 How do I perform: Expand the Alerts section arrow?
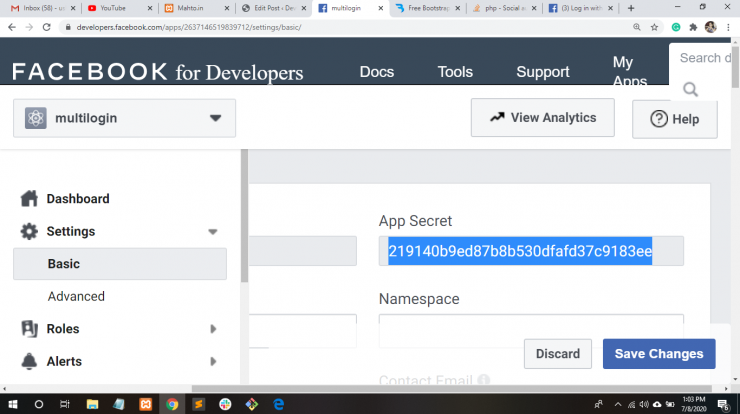pos(213,362)
